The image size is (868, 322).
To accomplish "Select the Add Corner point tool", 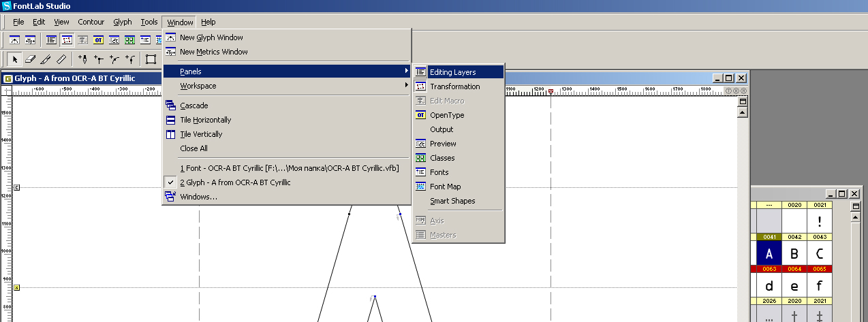I will click(x=99, y=59).
